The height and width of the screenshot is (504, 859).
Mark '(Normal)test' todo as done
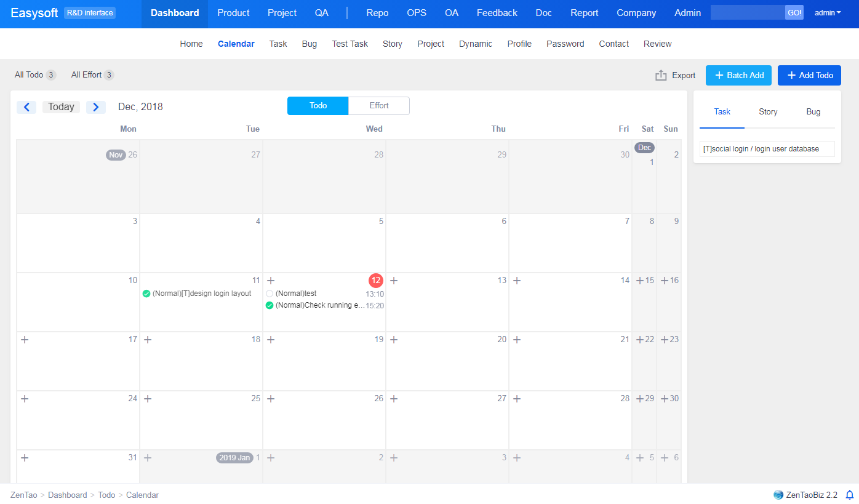point(270,294)
